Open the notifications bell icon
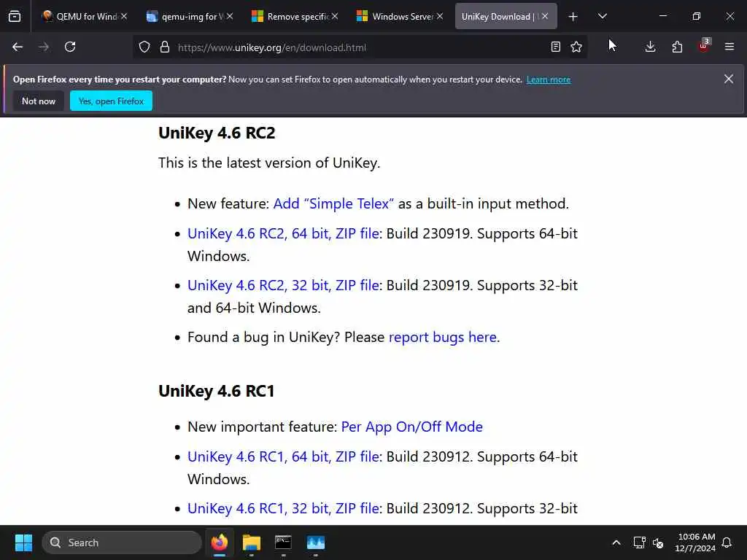Image resolution: width=747 pixels, height=560 pixels. point(727,542)
